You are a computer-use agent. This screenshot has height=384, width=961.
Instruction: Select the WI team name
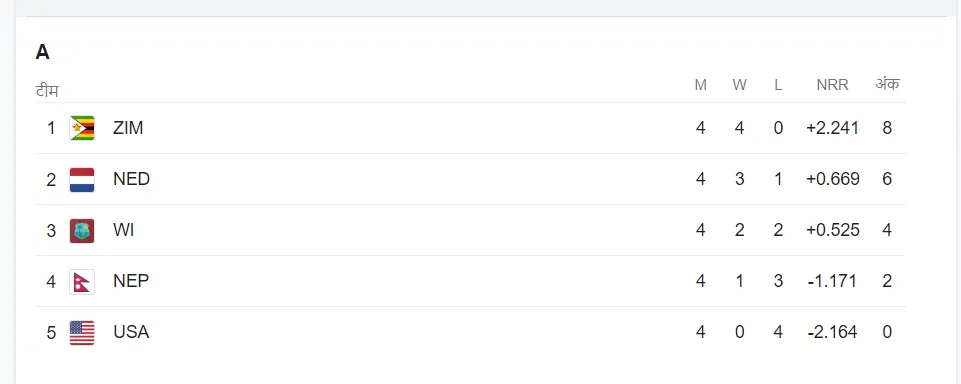(123, 230)
